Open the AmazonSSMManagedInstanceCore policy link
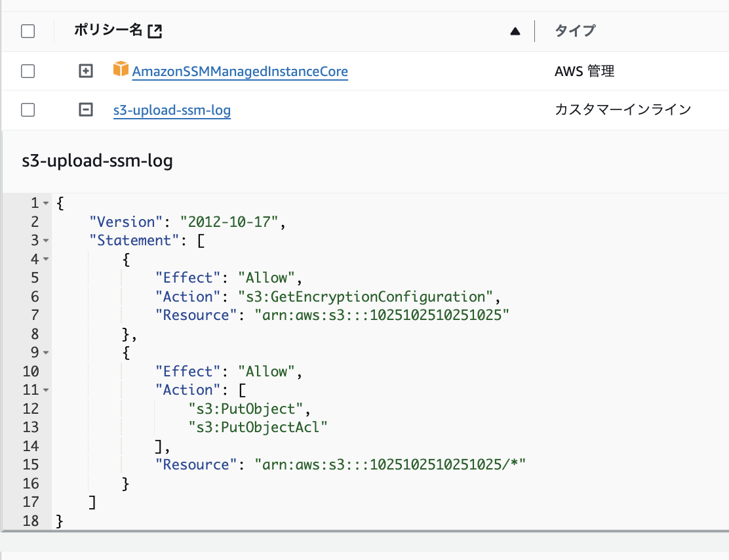 tap(240, 71)
